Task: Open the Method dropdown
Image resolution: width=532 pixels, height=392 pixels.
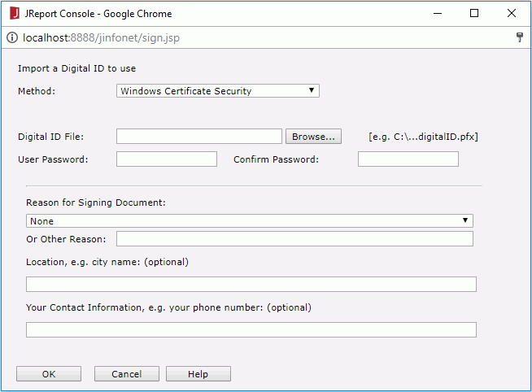Action: [218, 91]
